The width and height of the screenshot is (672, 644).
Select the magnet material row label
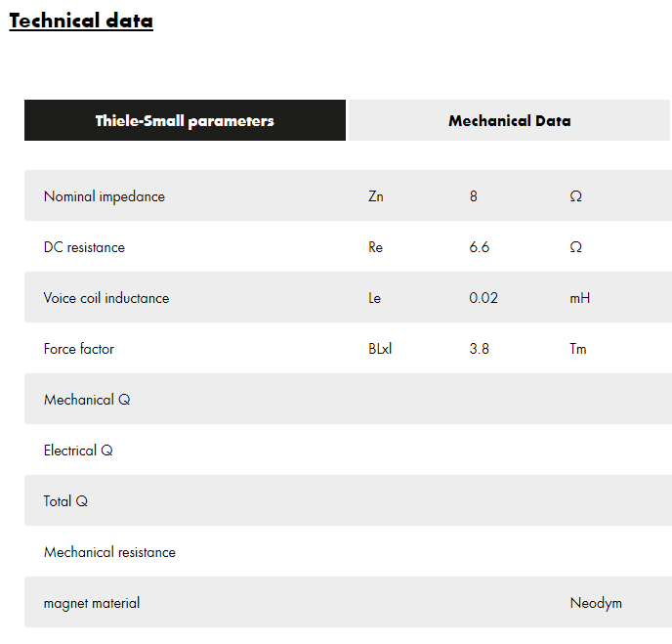pos(92,603)
